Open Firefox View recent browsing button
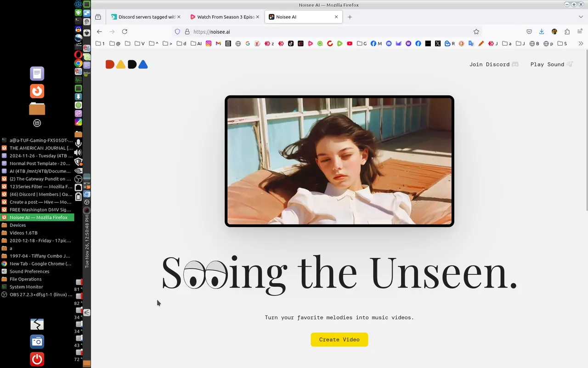 coord(98,17)
